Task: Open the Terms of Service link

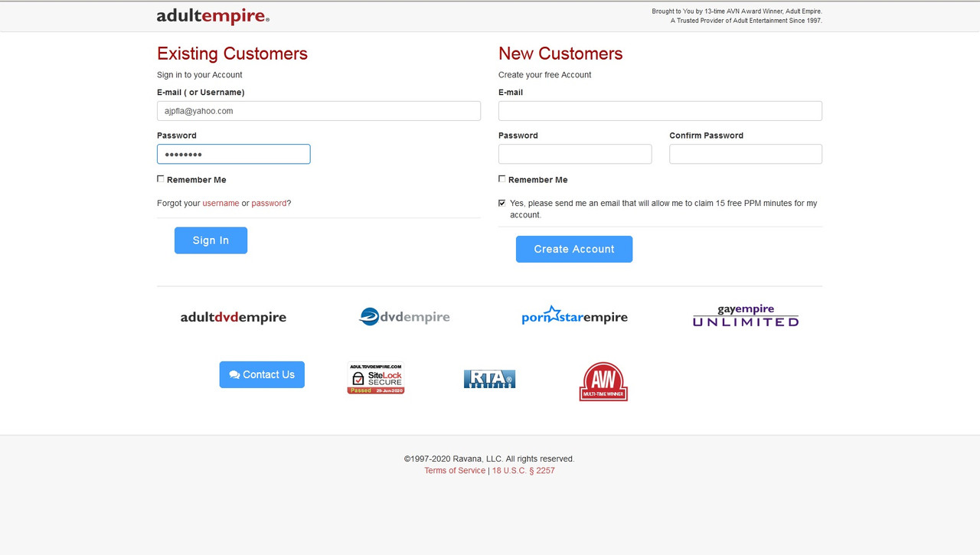Action: click(x=455, y=471)
